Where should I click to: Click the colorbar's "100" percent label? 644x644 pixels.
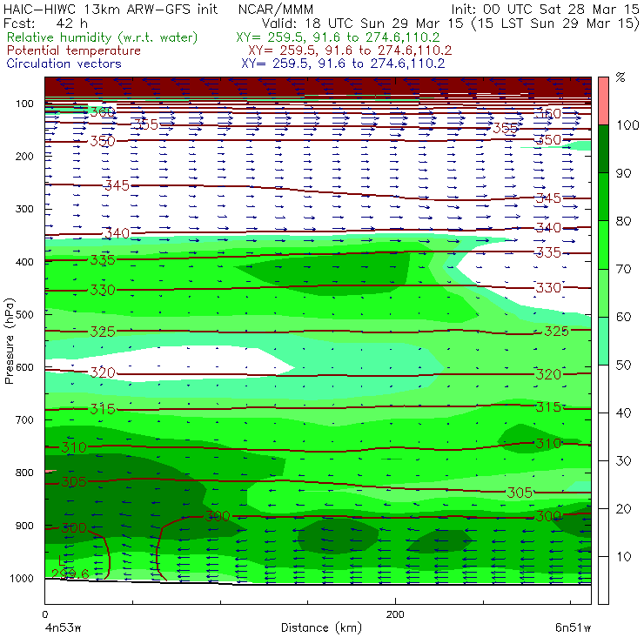pos(628,124)
